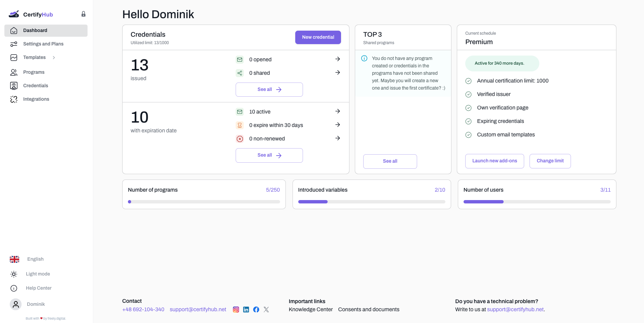Open the Knowledge Center link
The width and height of the screenshot is (644, 323).
point(310,310)
